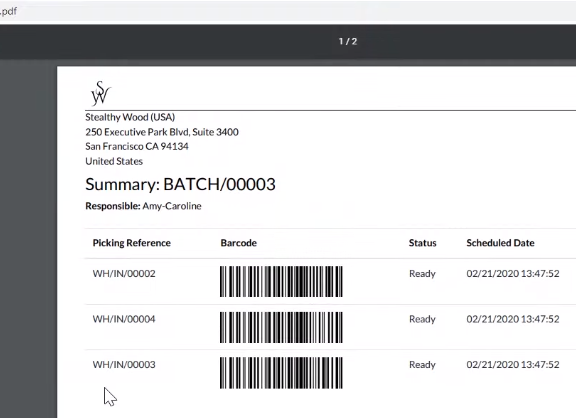Click the Ready status of WH/IN/00004
Viewport: 576px width, 418px height.
click(422, 320)
